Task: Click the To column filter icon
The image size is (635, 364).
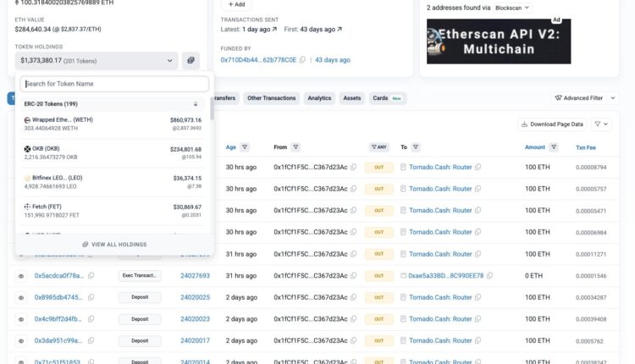Action: coord(417,146)
